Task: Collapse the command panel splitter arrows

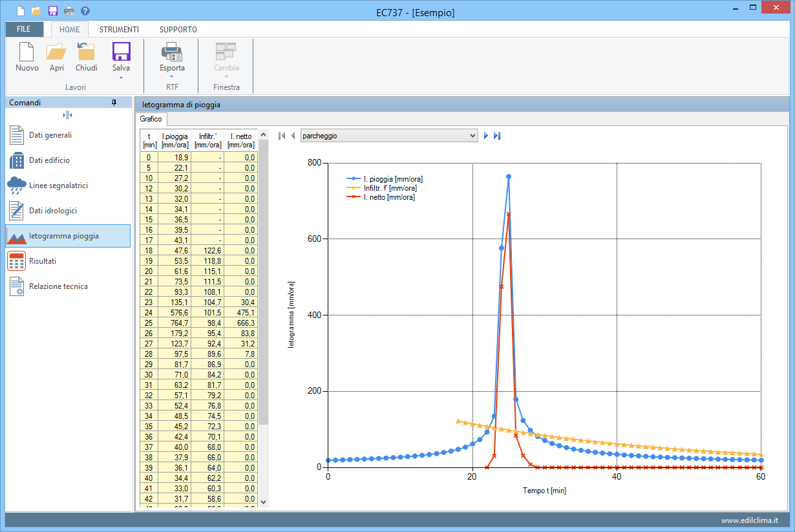Action: click(x=68, y=115)
